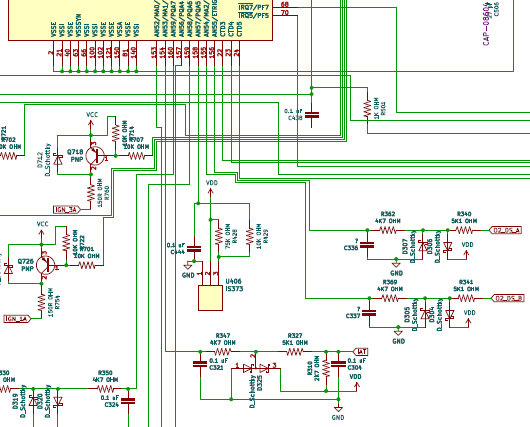Click the O2_DS_A net label

coord(506,230)
